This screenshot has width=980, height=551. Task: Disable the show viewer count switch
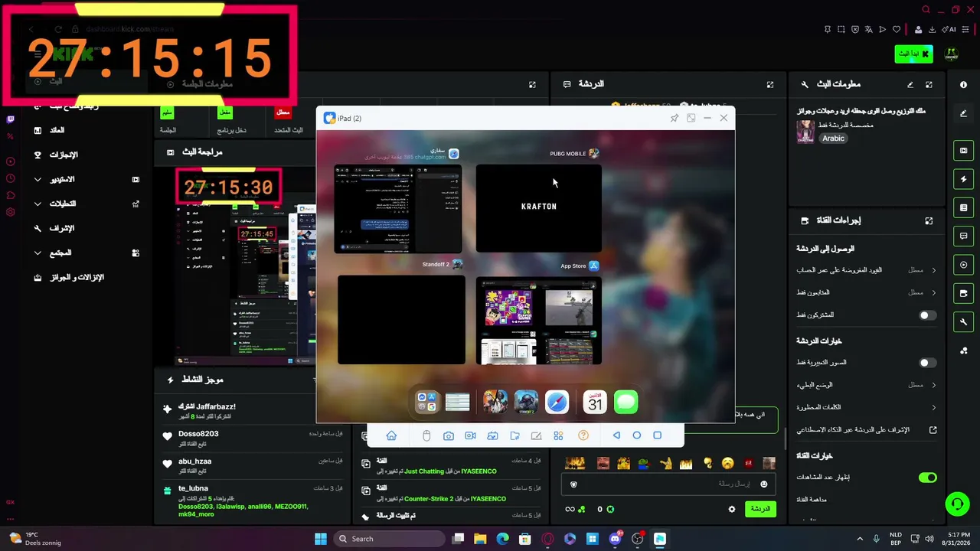(927, 478)
